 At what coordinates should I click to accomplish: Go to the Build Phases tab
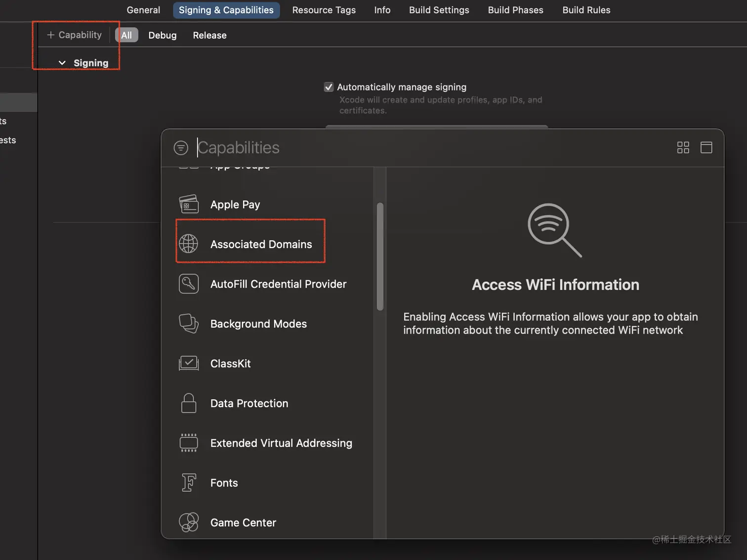pos(516,10)
